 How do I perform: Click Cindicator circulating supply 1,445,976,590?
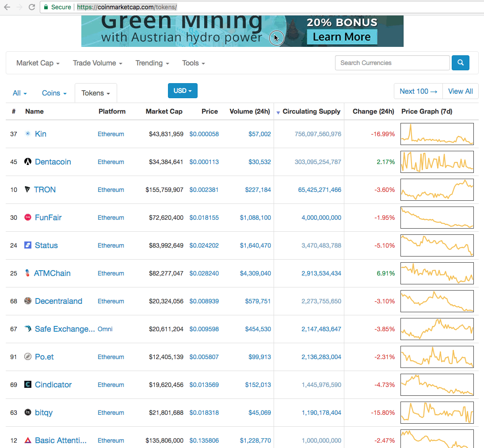[x=321, y=384]
